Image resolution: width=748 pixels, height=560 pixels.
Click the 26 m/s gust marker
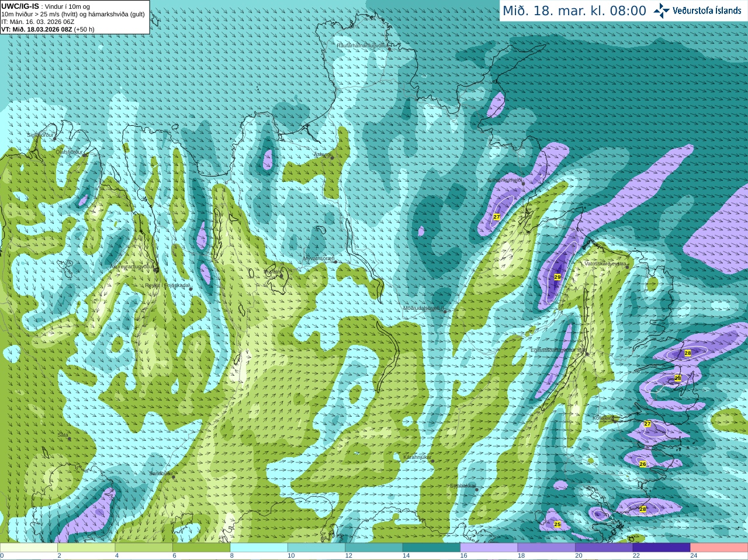point(643,464)
